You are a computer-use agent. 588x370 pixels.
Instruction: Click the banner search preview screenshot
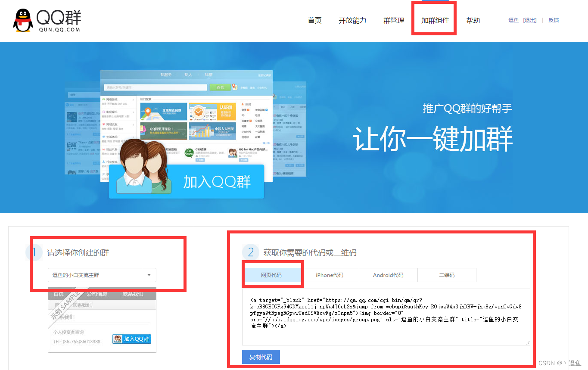pos(187,125)
